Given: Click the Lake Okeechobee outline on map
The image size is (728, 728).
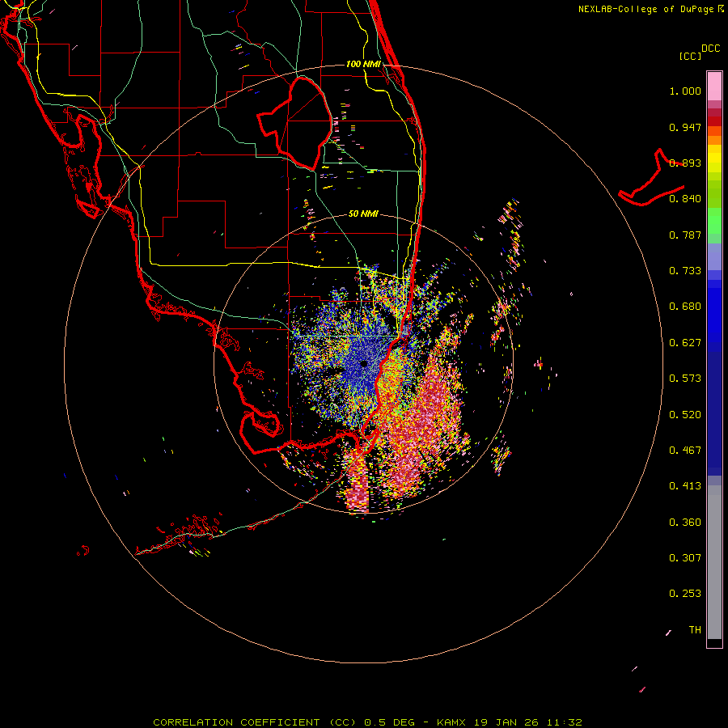Looking at the screenshot, I should (294, 123).
